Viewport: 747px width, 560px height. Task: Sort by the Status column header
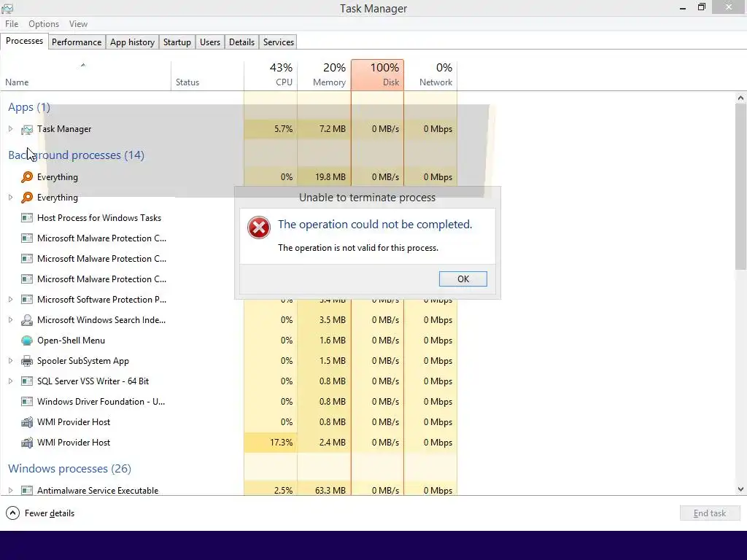point(207,75)
